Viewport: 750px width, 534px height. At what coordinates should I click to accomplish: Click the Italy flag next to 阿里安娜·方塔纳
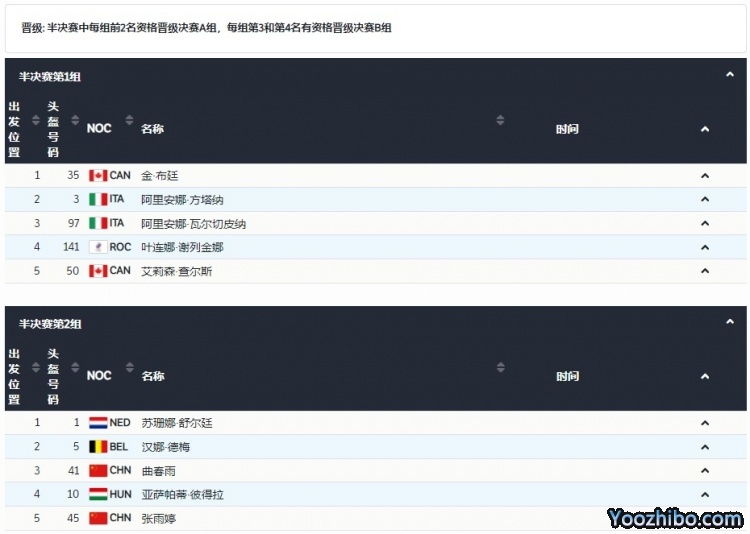[x=98, y=199]
